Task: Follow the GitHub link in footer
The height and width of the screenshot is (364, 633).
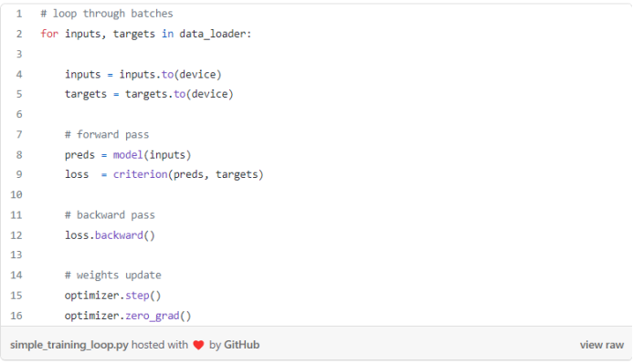Action: (241, 345)
